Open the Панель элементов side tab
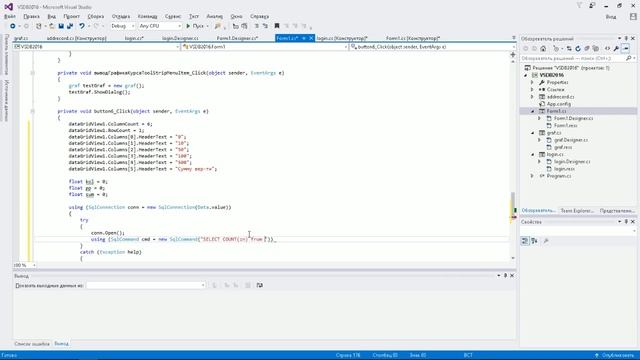The image size is (640, 360). pyautogui.click(x=6, y=55)
